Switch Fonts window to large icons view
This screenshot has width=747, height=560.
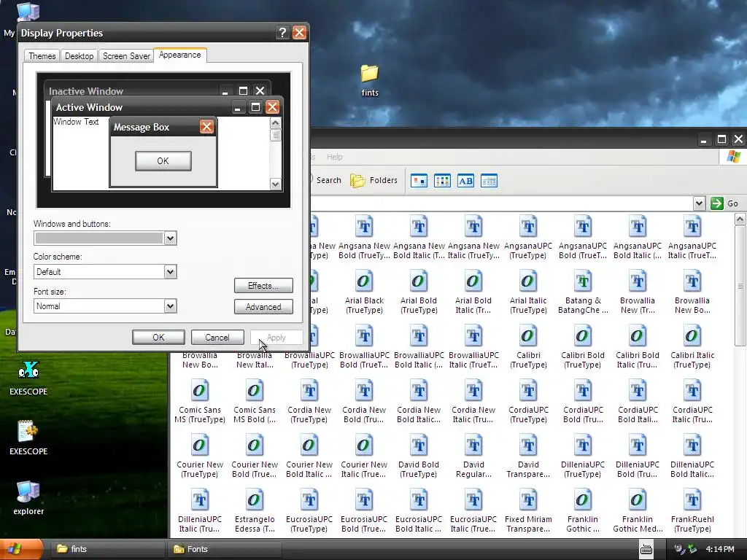coord(419,181)
